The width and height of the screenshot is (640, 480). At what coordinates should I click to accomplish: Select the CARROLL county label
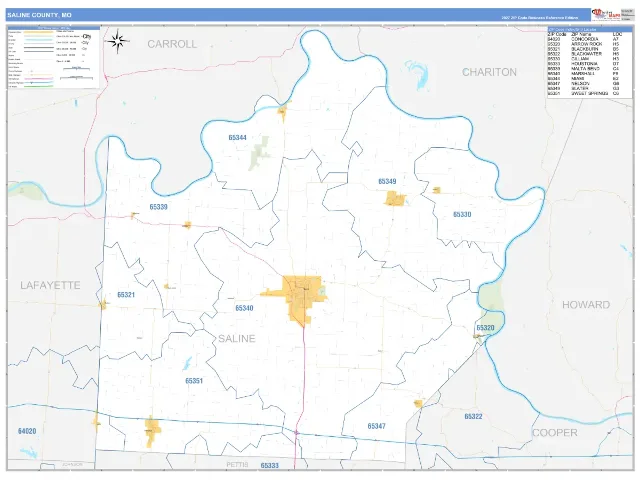[172, 44]
